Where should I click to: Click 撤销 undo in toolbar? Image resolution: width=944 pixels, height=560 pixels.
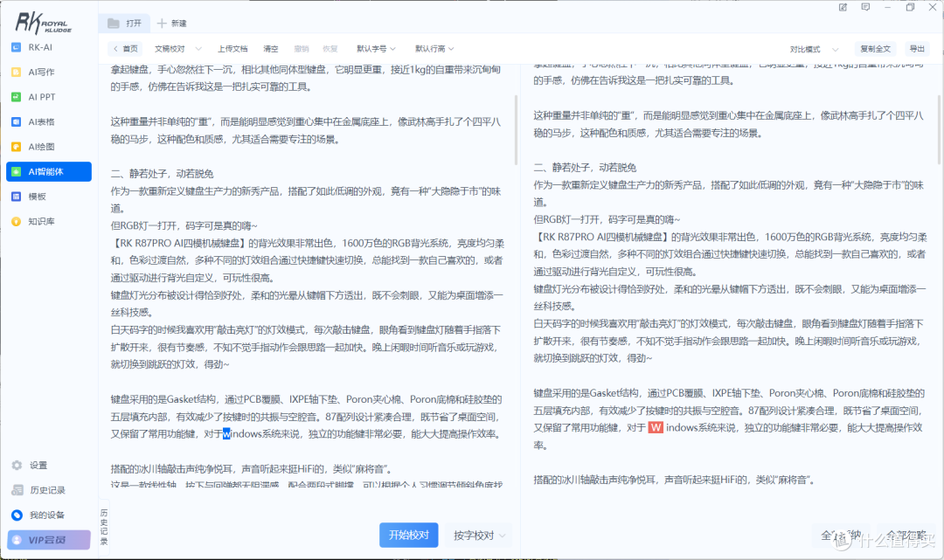[301, 49]
